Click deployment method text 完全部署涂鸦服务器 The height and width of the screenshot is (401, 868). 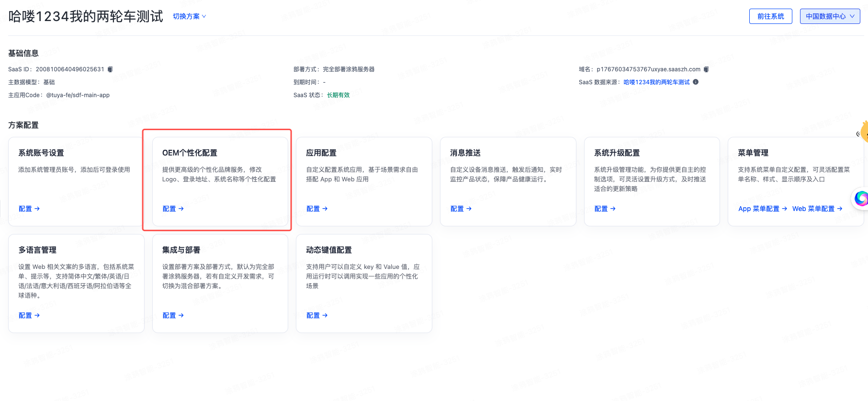click(x=349, y=69)
